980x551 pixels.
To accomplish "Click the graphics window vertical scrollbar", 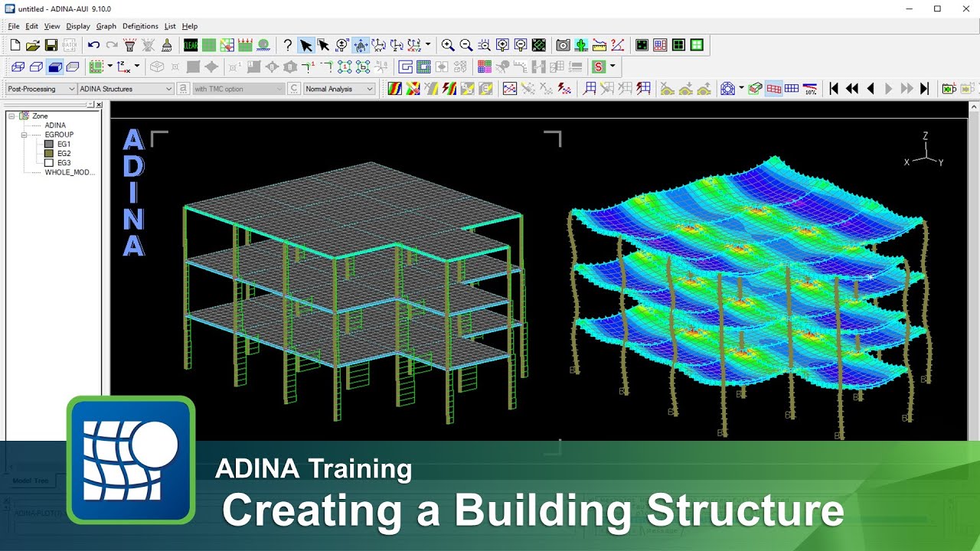I will 973,272.
